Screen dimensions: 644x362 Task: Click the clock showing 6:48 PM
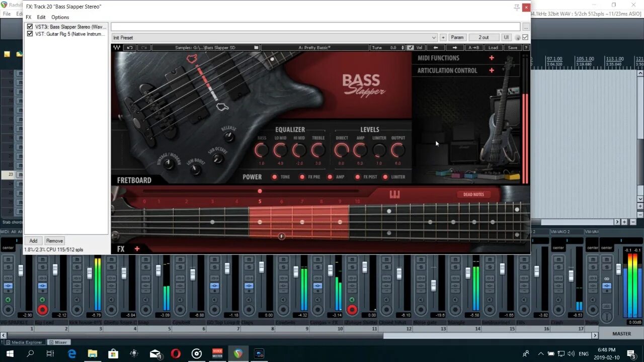[606, 350]
